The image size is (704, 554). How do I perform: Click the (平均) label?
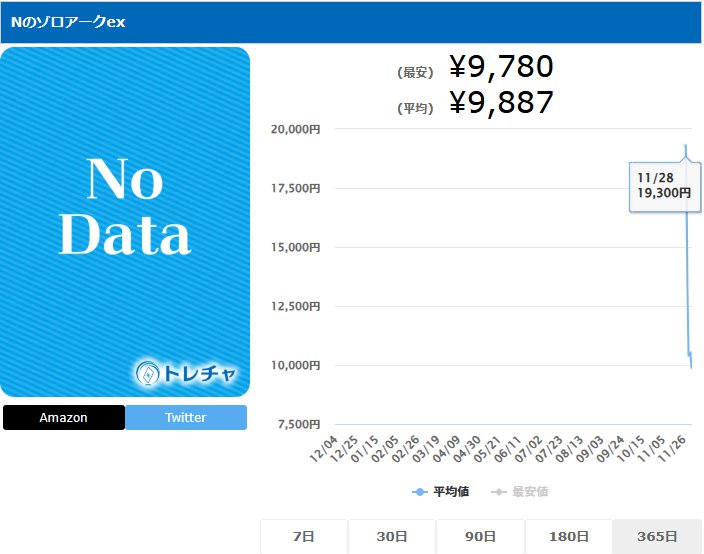415,108
